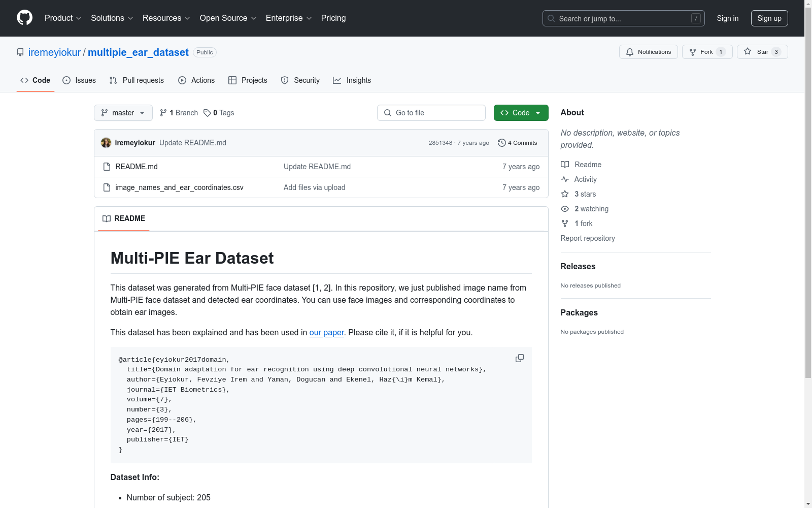Open README.md file name link
The width and height of the screenshot is (812, 508).
tap(137, 167)
